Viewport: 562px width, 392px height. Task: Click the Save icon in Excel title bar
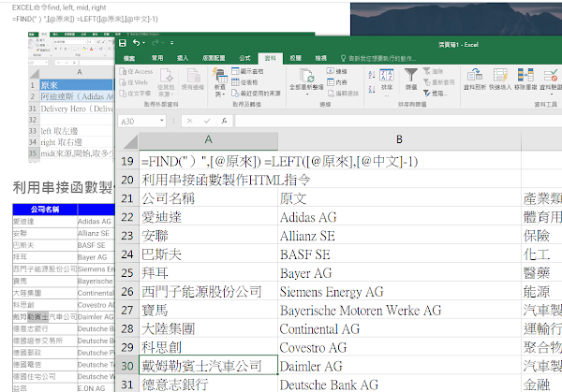point(123,43)
